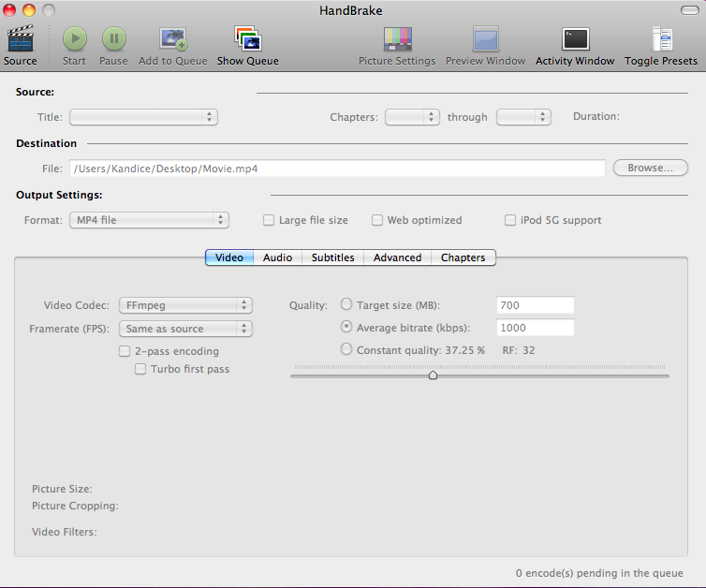Open the Chapters start dropdown

coord(412,117)
